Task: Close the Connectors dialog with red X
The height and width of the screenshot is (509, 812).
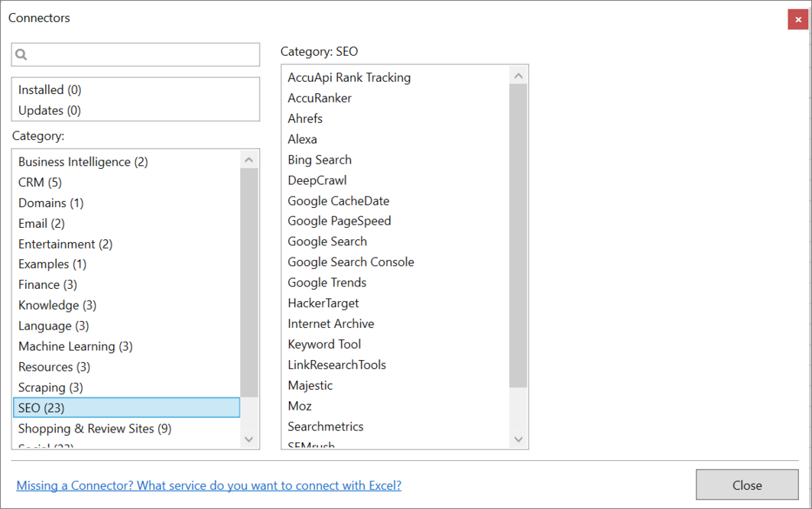Action: point(797,20)
